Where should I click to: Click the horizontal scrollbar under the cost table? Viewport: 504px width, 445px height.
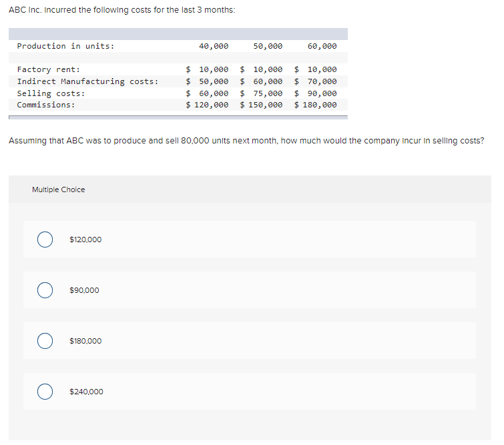pyautogui.click(x=178, y=117)
